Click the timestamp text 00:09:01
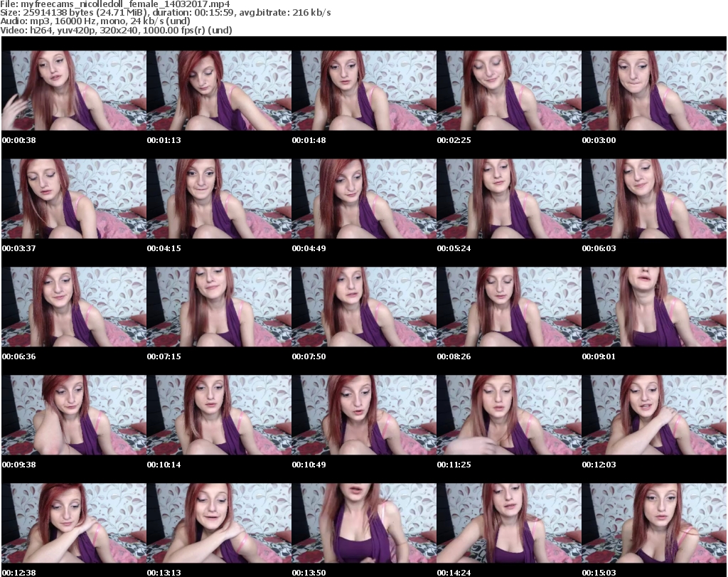728x577 pixels. click(599, 356)
